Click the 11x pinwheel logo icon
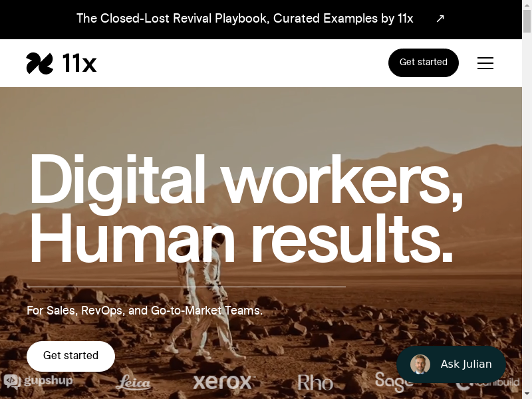 [x=40, y=63]
